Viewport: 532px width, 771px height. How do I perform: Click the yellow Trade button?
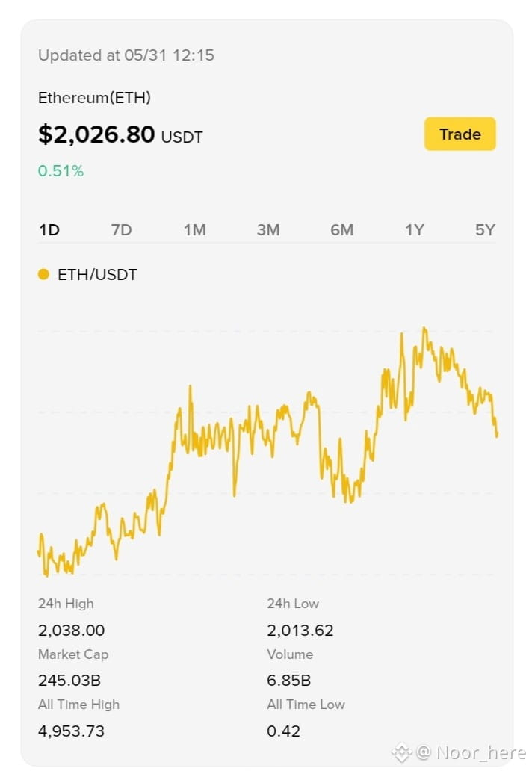click(x=460, y=134)
